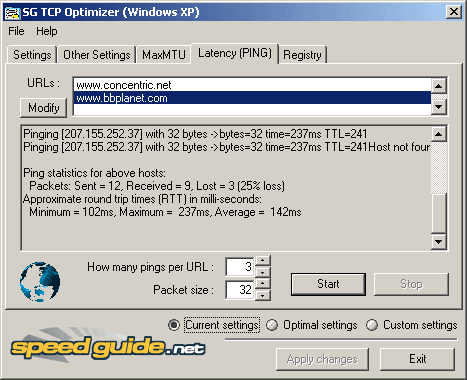Click the ping output scroll up arrow

(x=439, y=134)
